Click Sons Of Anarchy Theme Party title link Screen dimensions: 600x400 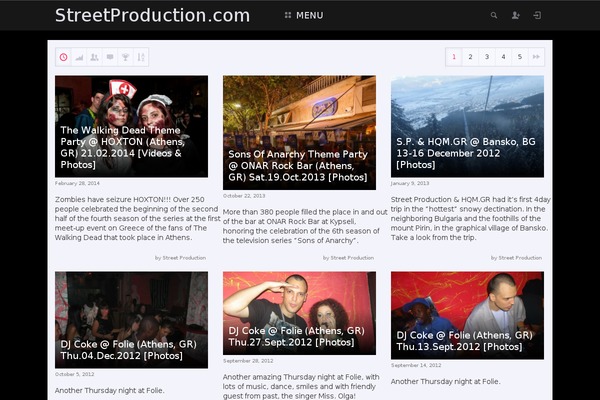point(298,166)
